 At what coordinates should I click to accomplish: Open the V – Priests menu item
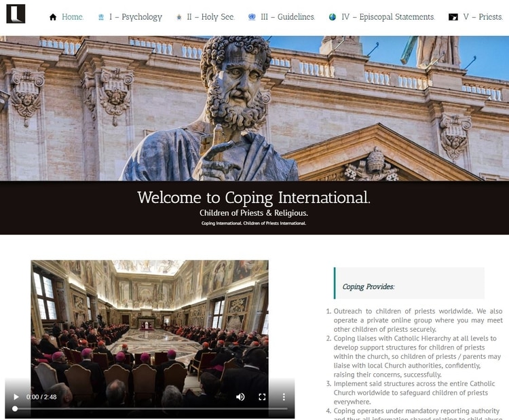point(483,17)
